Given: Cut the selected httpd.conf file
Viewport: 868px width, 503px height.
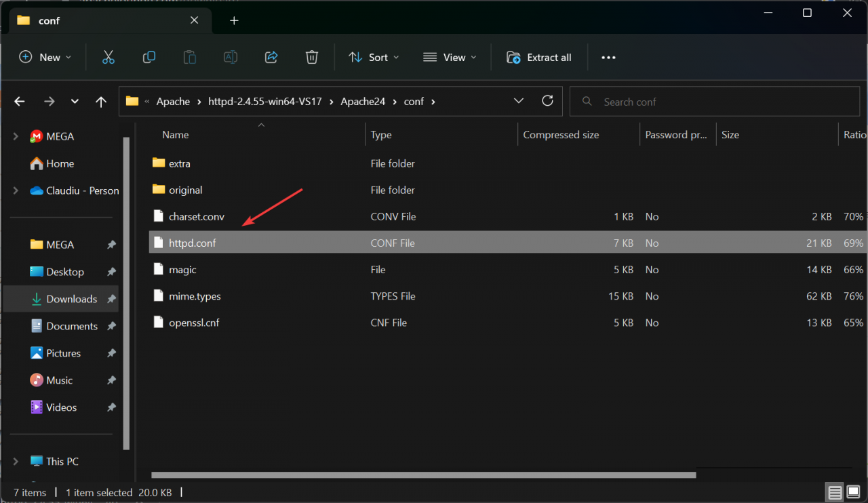Looking at the screenshot, I should 108,57.
